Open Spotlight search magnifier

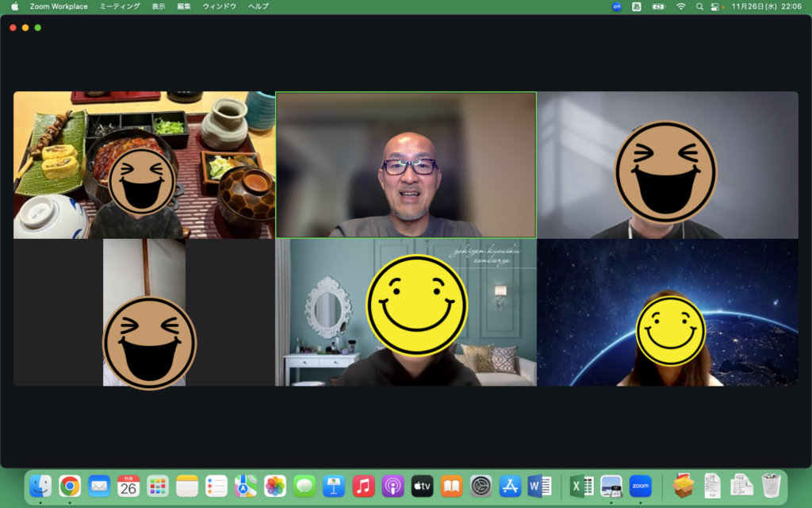[x=699, y=6]
